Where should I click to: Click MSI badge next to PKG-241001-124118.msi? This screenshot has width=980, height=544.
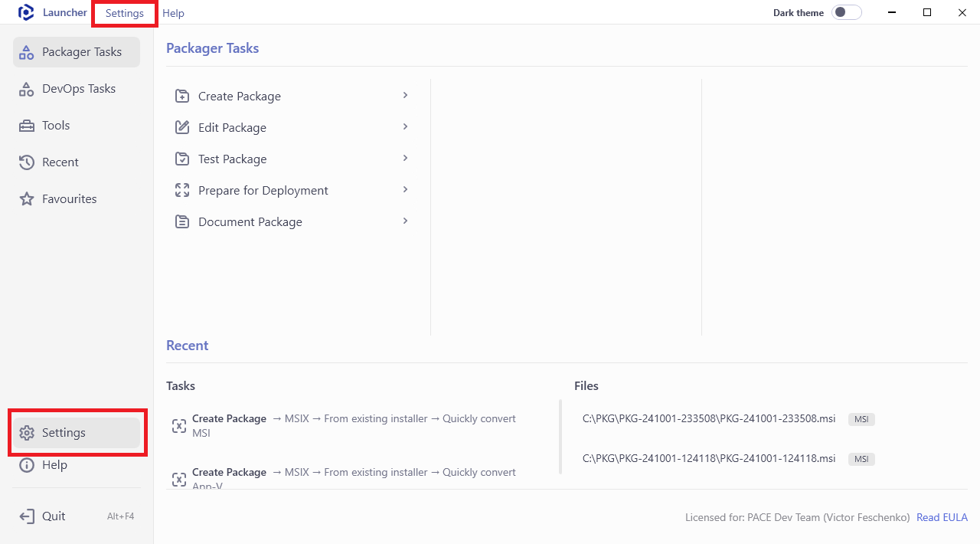point(861,460)
